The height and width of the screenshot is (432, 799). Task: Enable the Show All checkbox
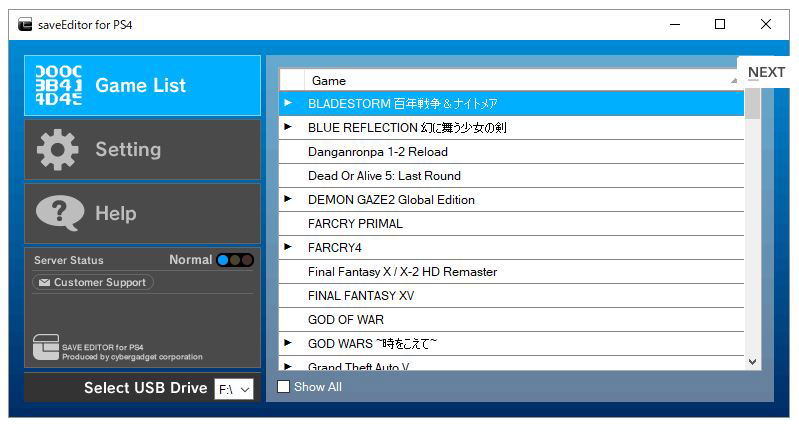pyautogui.click(x=284, y=387)
